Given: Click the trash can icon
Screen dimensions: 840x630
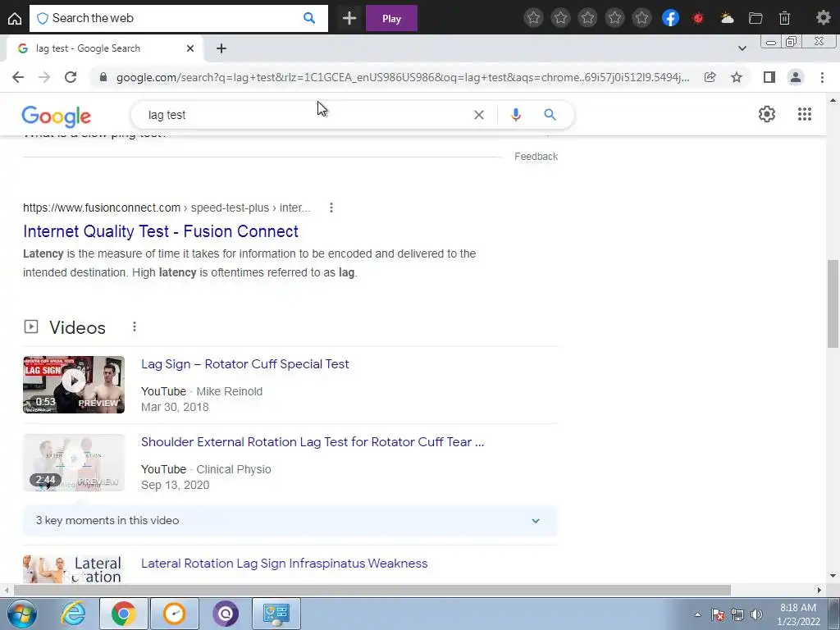Looking at the screenshot, I should tap(784, 18).
